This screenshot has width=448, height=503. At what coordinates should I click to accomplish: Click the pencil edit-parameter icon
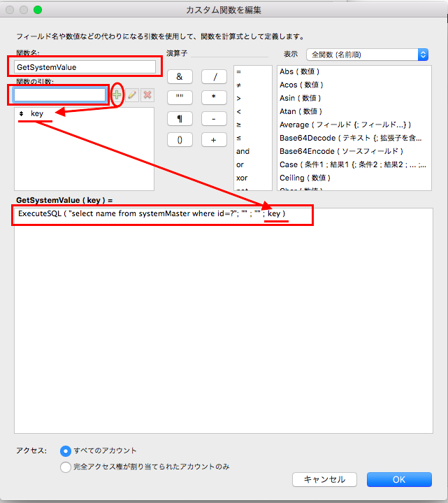(x=132, y=95)
